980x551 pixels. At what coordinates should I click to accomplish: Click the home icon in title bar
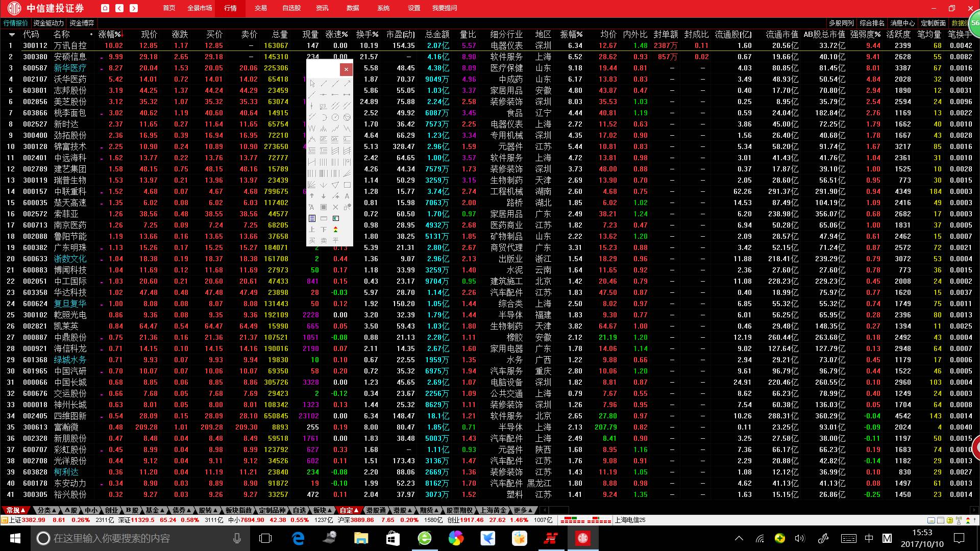coord(105,8)
